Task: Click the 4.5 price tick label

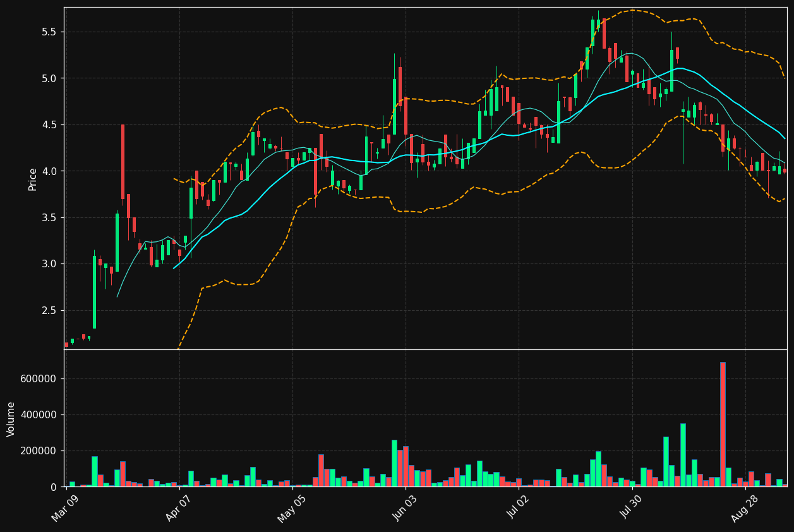Action: (50, 124)
